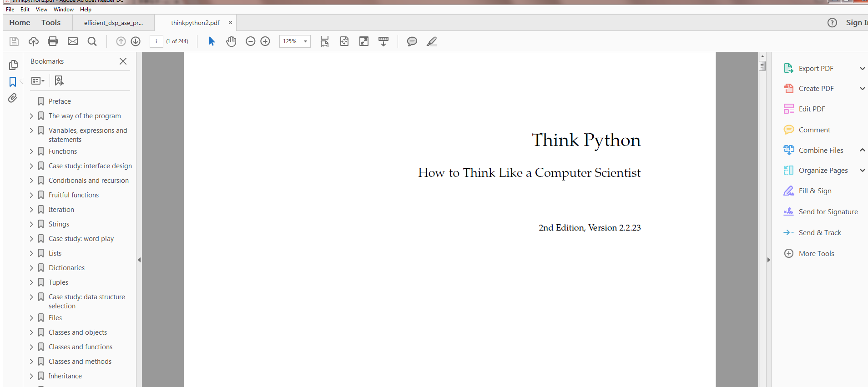
Task: Open the Preface bookmark
Action: (x=60, y=101)
